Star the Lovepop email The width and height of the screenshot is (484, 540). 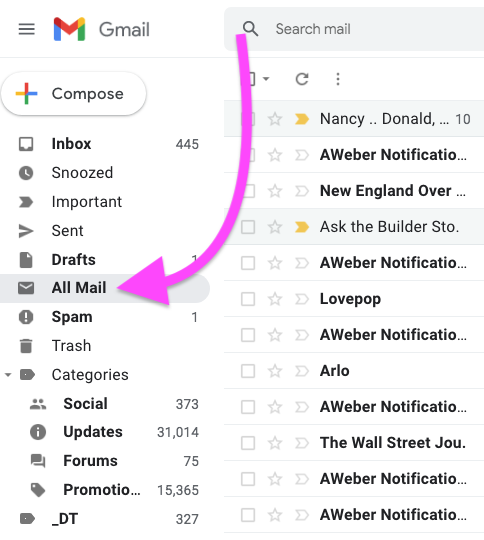(x=275, y=299)
